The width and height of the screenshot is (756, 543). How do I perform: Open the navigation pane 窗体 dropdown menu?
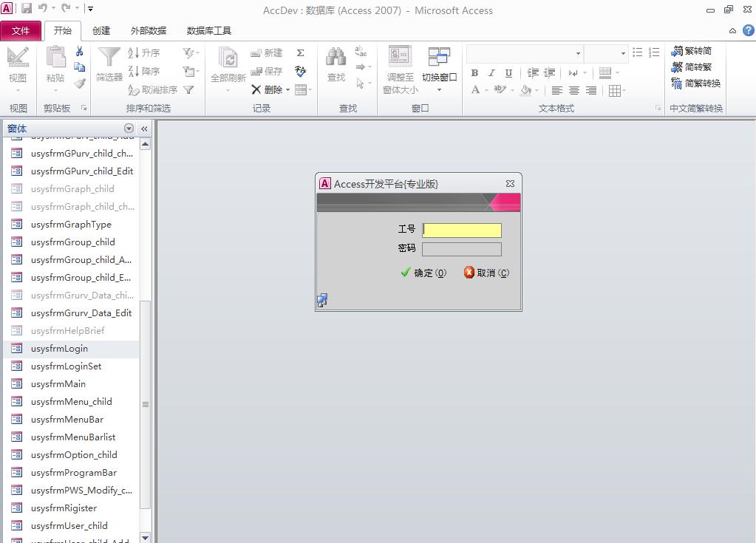129,128
